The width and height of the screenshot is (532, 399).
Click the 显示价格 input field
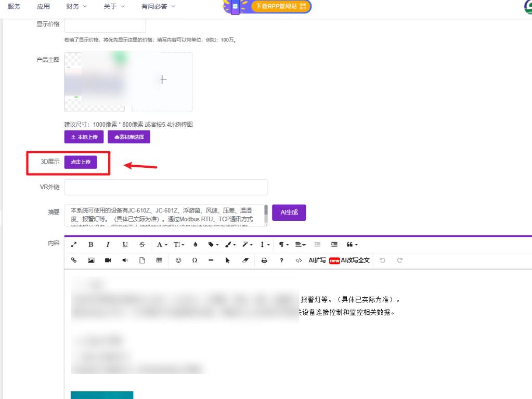(x=105, y=25)
